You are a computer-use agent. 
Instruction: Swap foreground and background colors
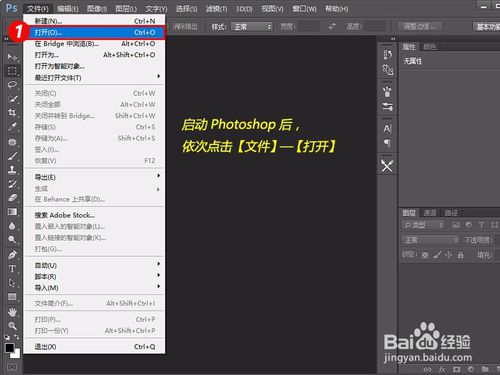tap(17, 337)
